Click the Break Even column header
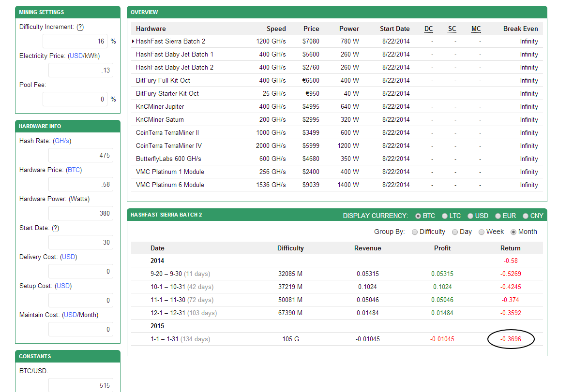 [x=520, y=29]
